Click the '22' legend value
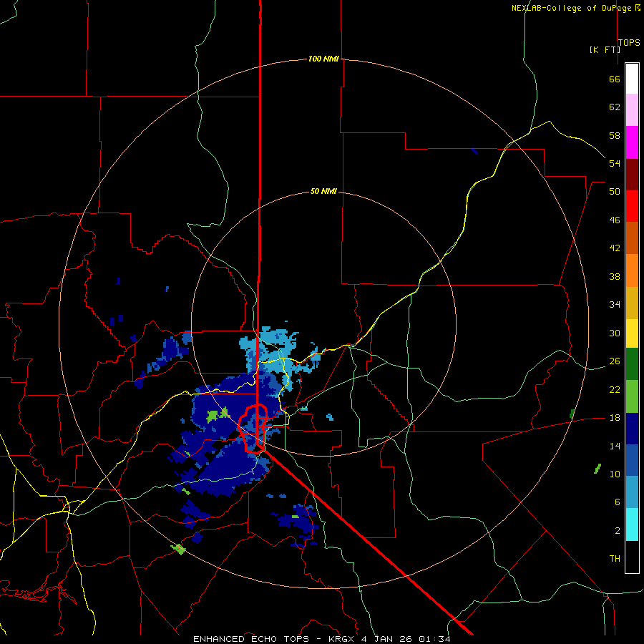The width and height of the screenshot is (644, 644). 615,390
